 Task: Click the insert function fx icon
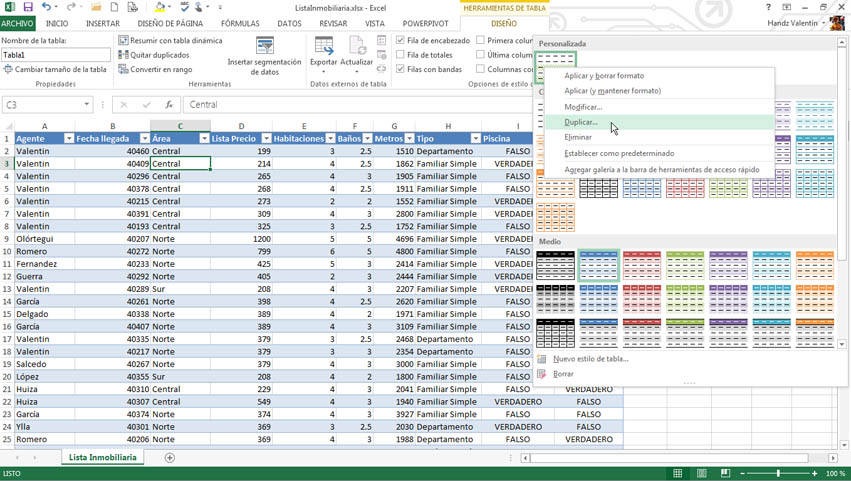pyautogui.click(x=169, y=104)
